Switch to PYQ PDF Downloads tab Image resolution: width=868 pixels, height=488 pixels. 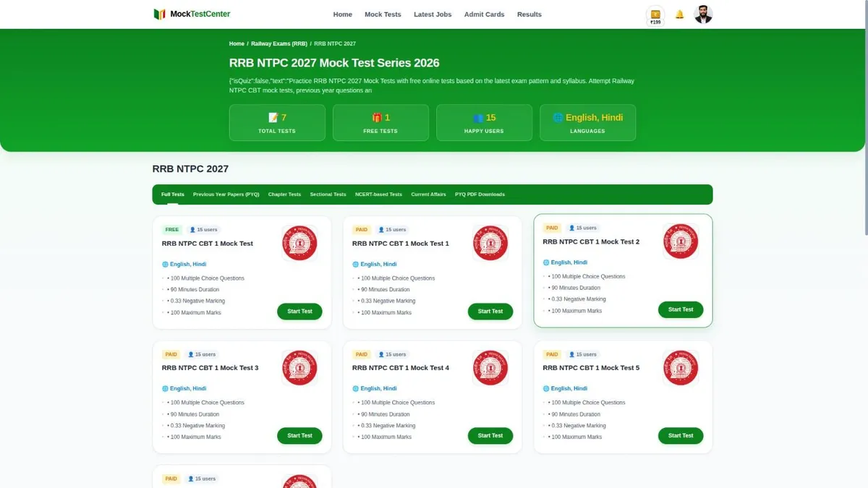[480, 194]
